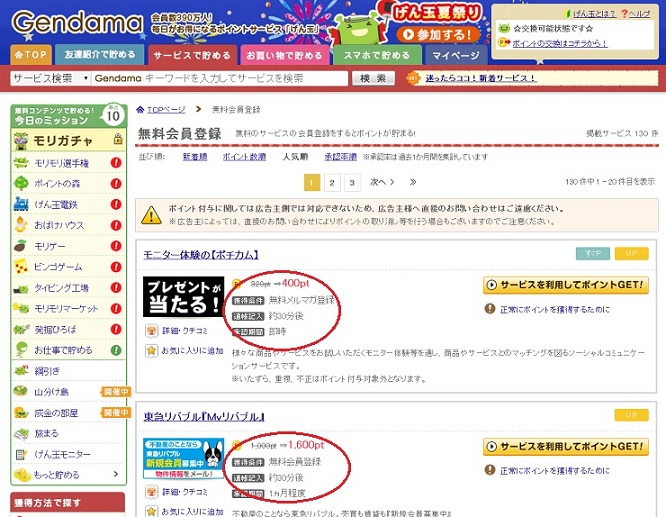Click プレゼントが当たる! banner thumbnail
Screen dimensions: 666x517
tap(183, 297)
